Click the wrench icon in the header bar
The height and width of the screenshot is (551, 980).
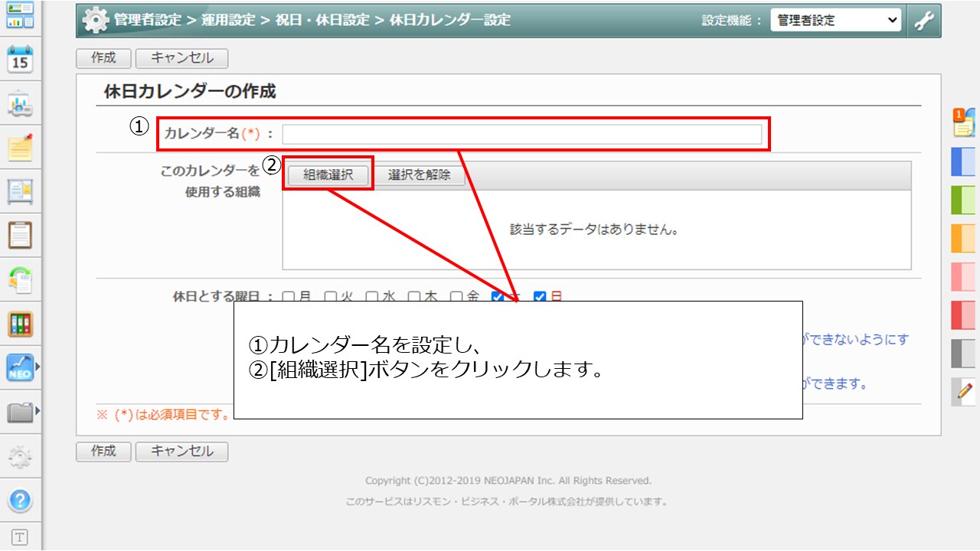925,21
